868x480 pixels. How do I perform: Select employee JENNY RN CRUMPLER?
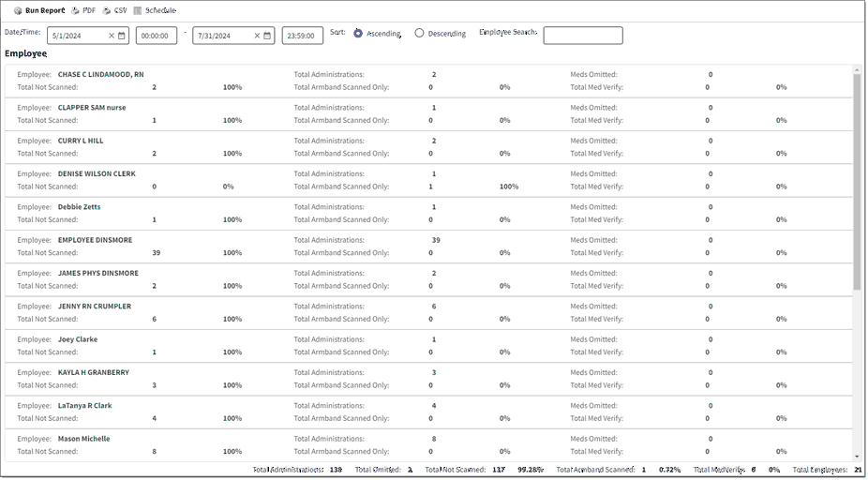(95, 307)
